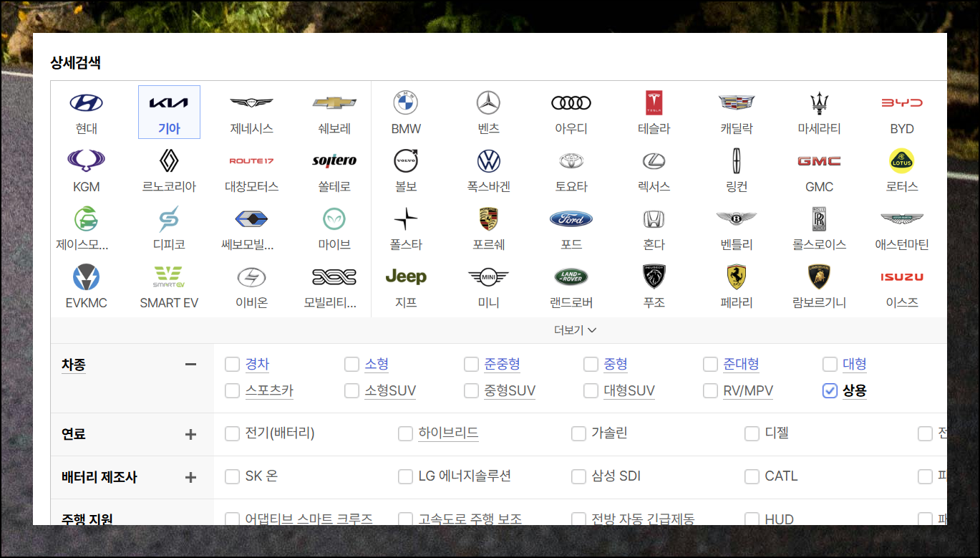Tick the LG 에너지솔루션 checkbox
Image resolution: width=980 pixels, height=558 pixels.
405,476
